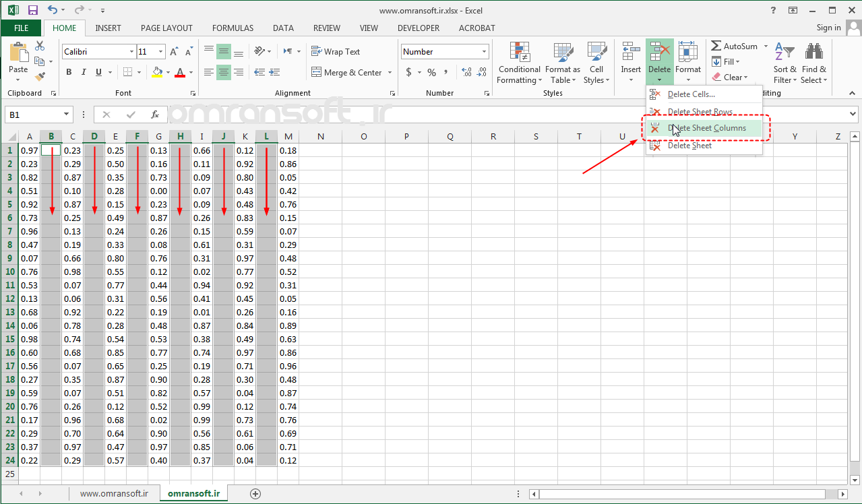862x504 pixels.
Task: Click the Paste clipboard icon
Action: (x=18, y=53)
